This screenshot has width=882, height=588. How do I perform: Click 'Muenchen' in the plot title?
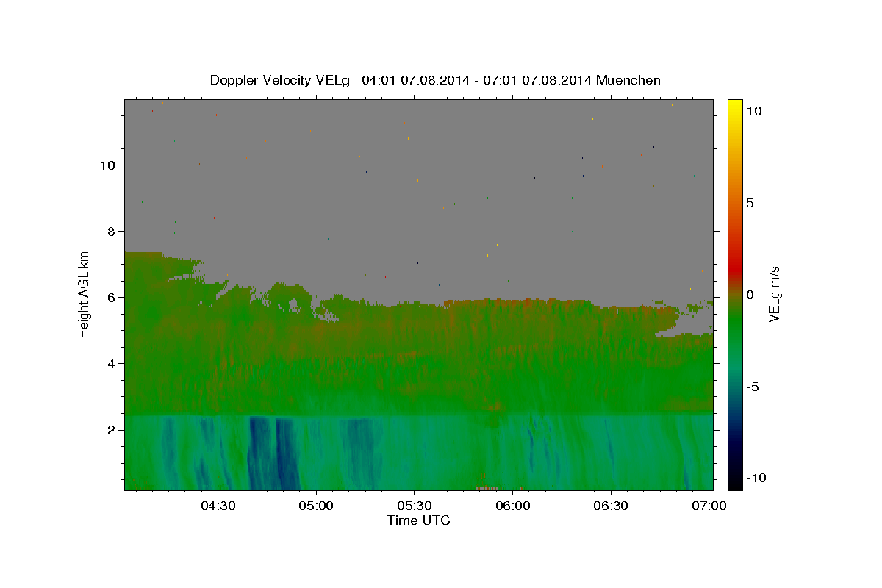coord(628,80)
